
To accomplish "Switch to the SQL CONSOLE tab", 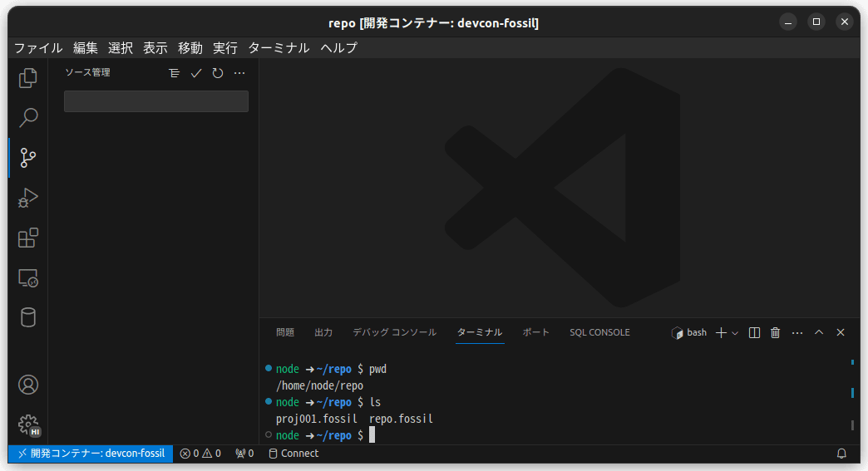I will [x=599, y=332].
